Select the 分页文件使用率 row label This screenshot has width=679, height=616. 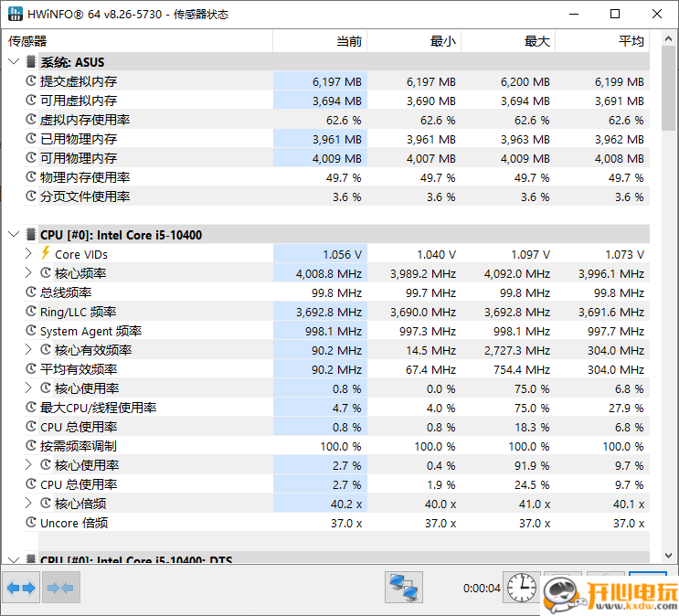pyautogui.click(x=85, y=196)
